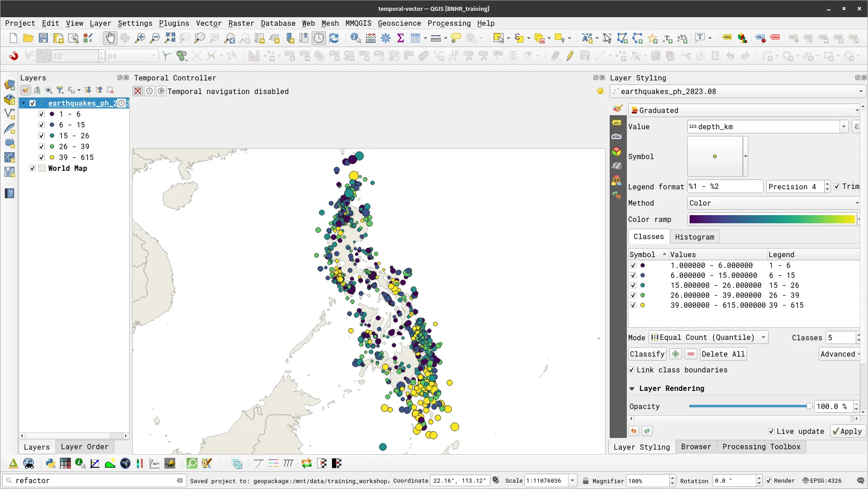868x489 pixels.
Task: Disable the Live update checkbox
Action: (x=771, y=431)
